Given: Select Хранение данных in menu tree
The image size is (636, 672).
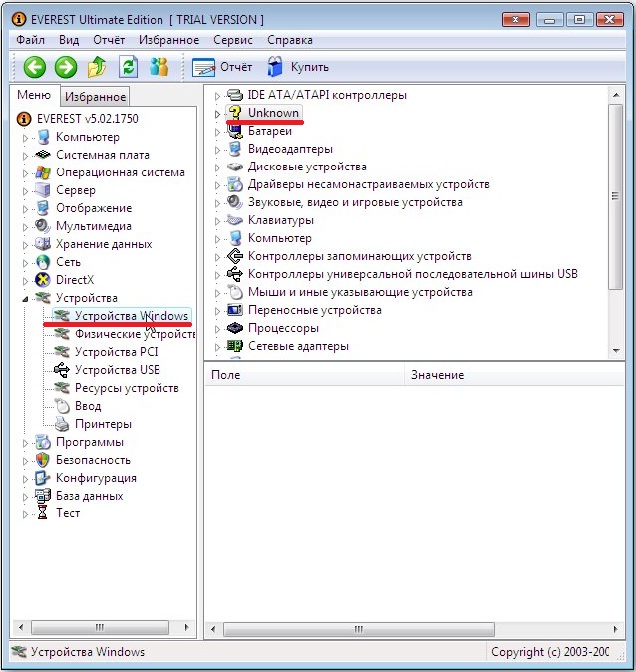Looking at the screenshot, I should pos(104,244).
